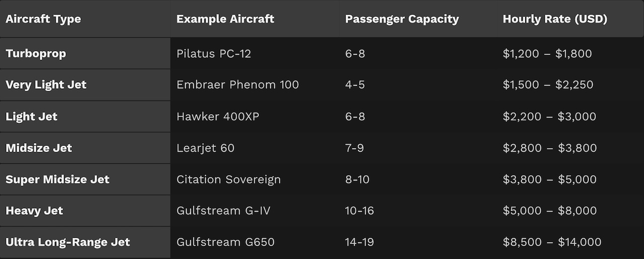Viewport: 644px width, 259px height.
Task: Click the Pilatus PC-12 cell
Action: pos(213,53)
